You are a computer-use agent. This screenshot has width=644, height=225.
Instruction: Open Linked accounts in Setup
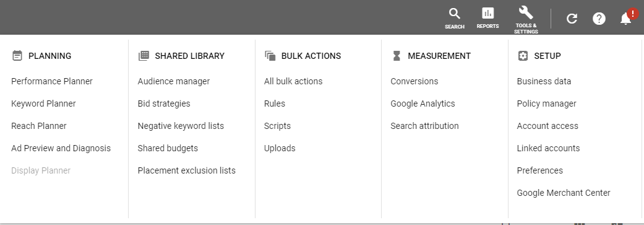[x=548, y=148]
